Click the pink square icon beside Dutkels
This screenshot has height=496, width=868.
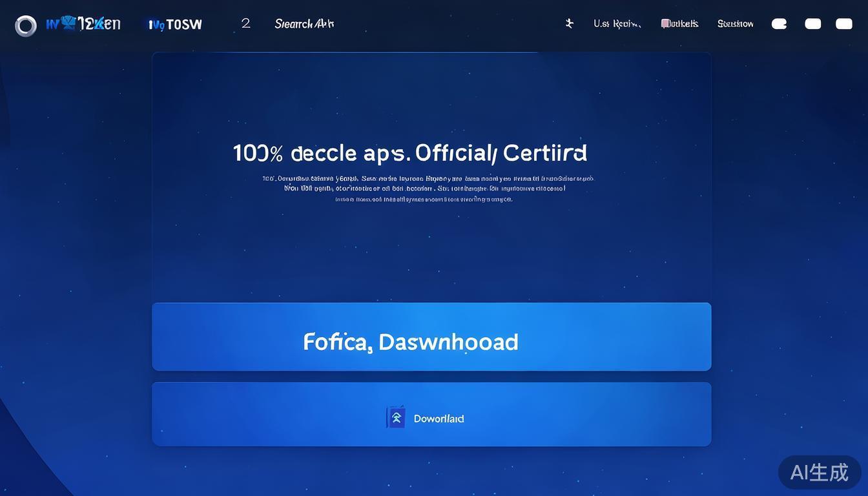point(665,24)
